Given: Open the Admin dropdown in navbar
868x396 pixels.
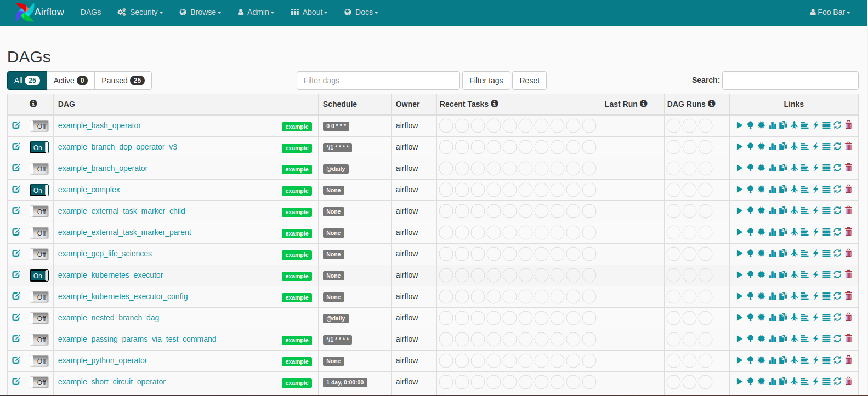Looking at the screenshot, I should tap(256, 12).
